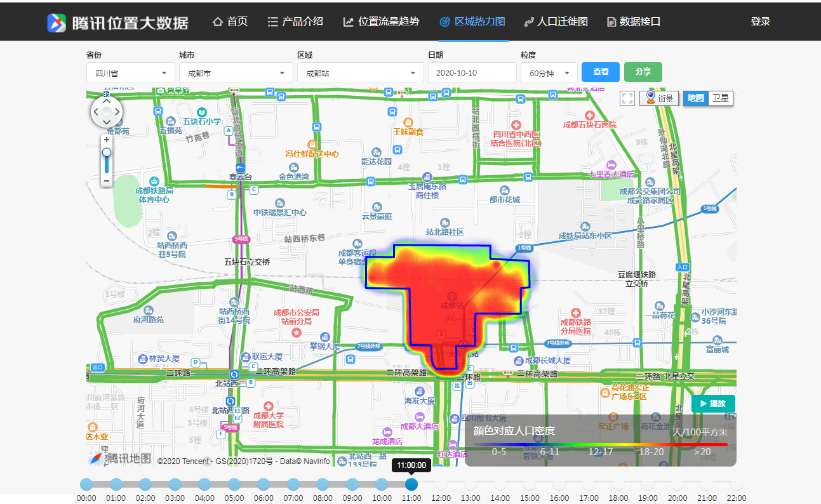This screenshot has height=504, width=821.
Task: Click the 金色港湾 residence icon
Action: pos(294,168)
